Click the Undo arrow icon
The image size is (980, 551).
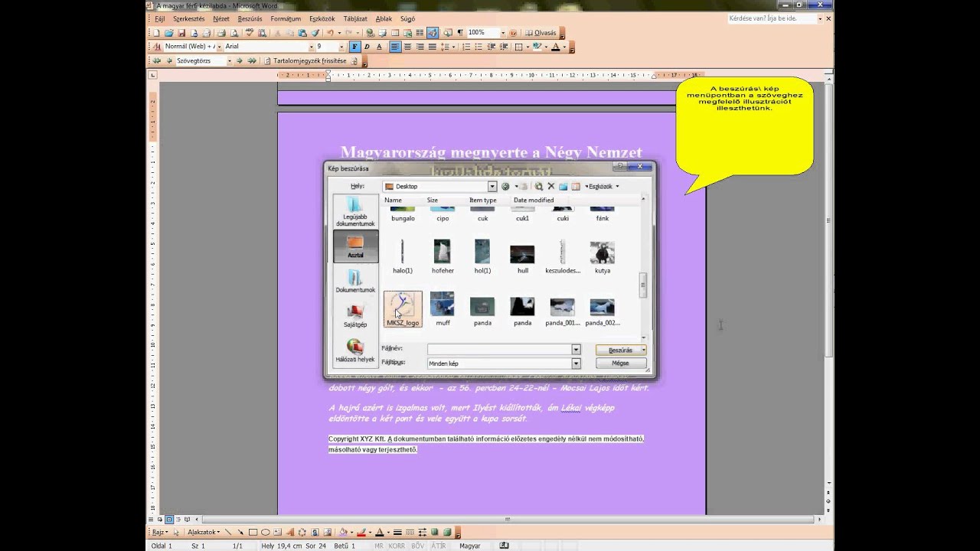click(330, 33)
